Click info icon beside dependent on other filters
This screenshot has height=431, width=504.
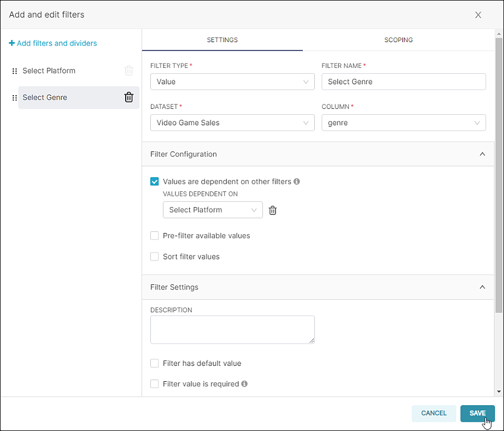click(297, 182)
